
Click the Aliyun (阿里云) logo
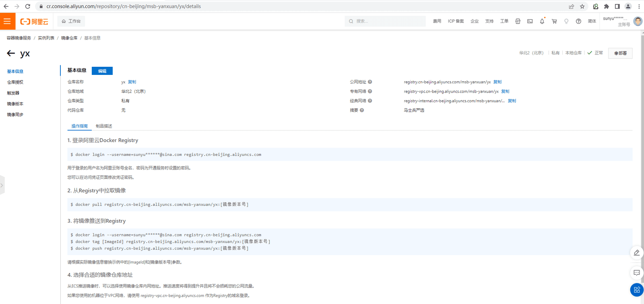click(x=34, y=22)
